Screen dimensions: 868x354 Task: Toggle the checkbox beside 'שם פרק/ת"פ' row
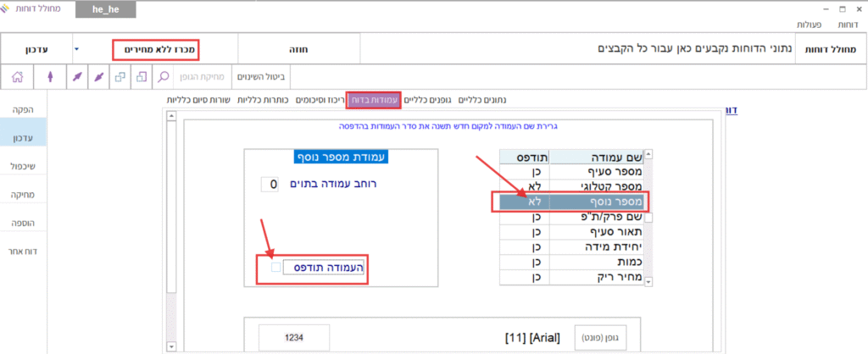[x=649, y=218]
